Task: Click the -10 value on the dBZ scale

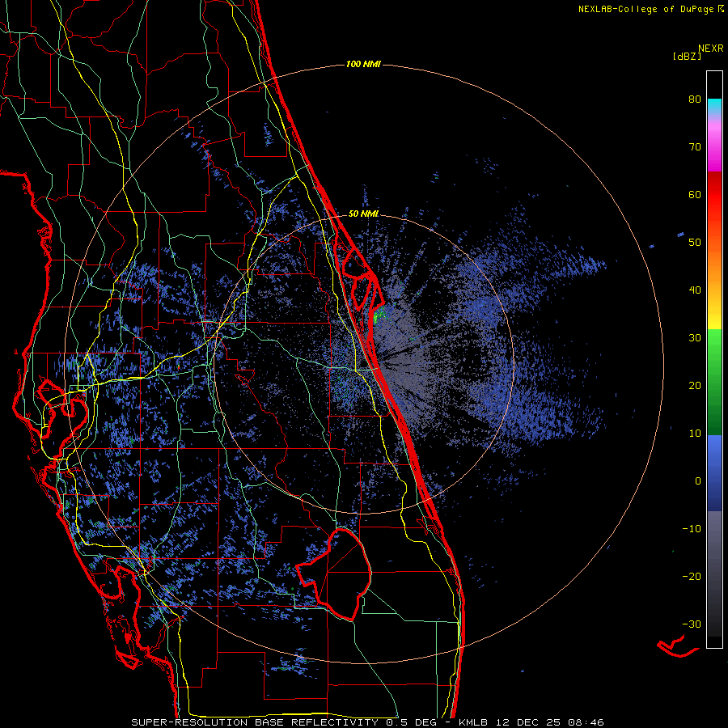Action: (x=692, y=529)
